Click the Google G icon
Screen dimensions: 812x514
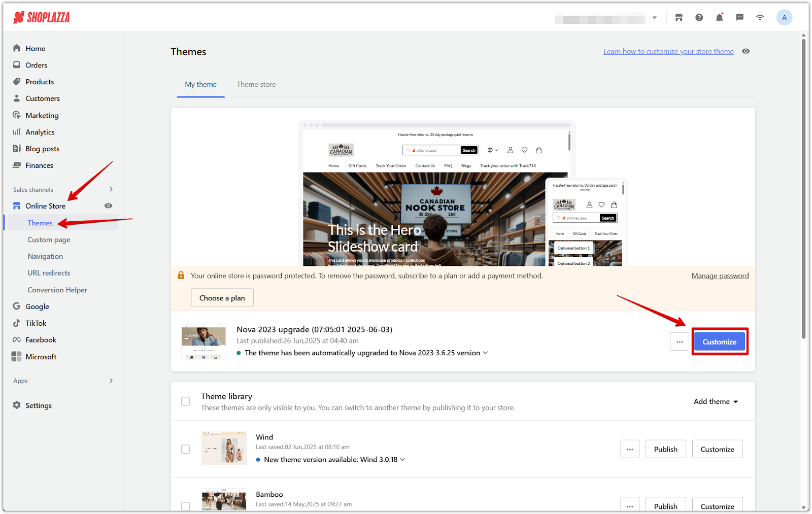pos(17,306)
